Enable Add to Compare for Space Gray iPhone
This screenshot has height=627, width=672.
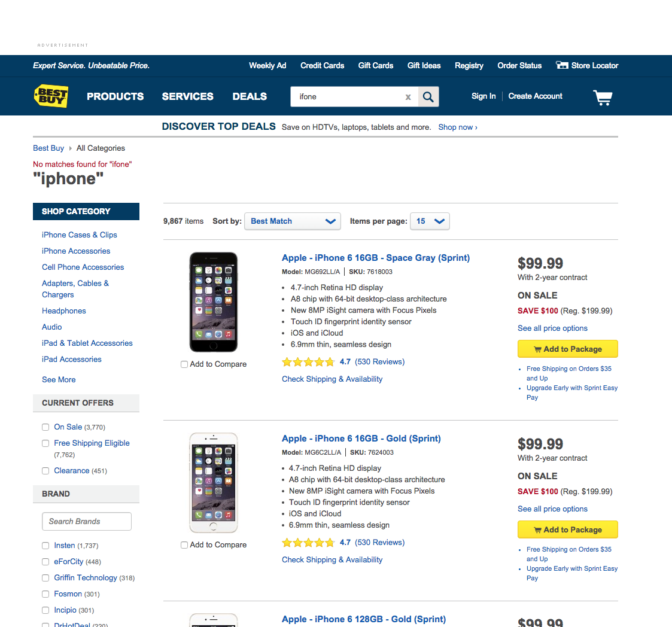(184, 364)
